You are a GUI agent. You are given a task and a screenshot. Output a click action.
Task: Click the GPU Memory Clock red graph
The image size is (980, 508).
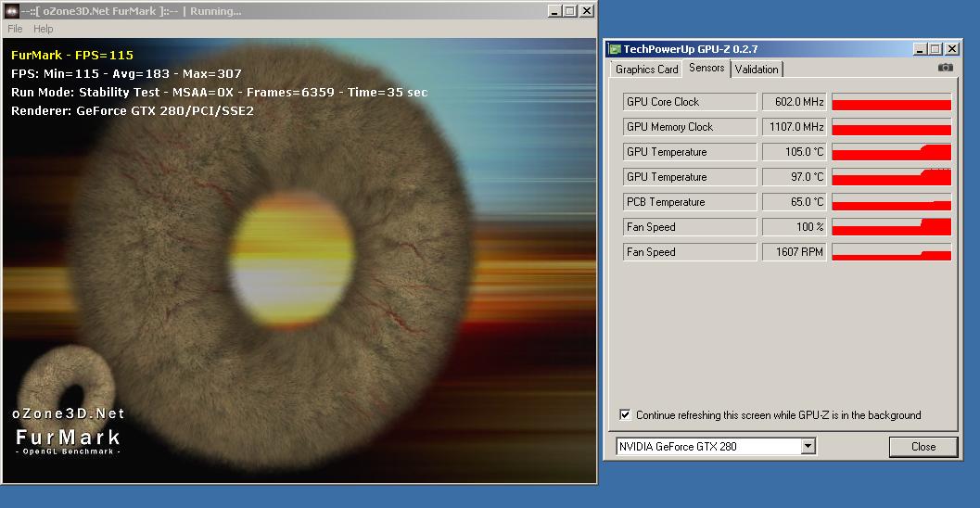[x=891, y=127]
